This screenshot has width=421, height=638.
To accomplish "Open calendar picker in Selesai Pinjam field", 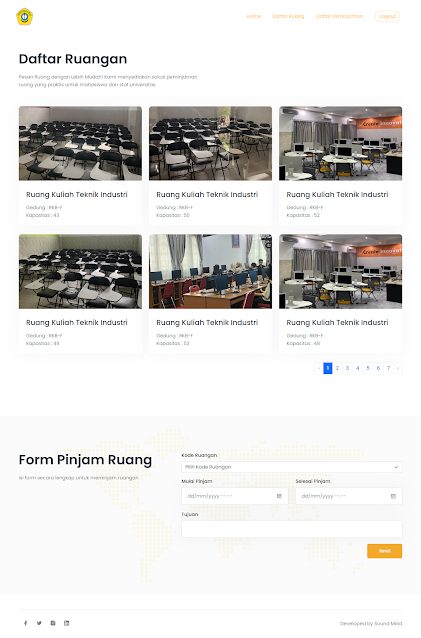I will 393,496.
